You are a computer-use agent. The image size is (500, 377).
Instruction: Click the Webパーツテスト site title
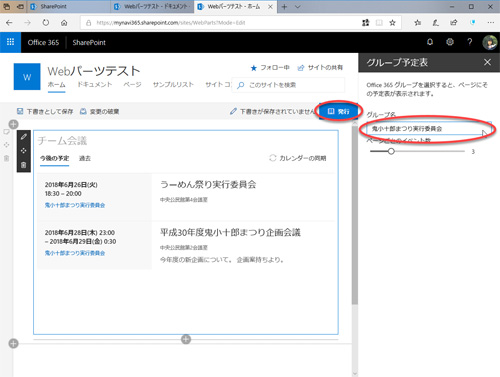tap(94, 71)
